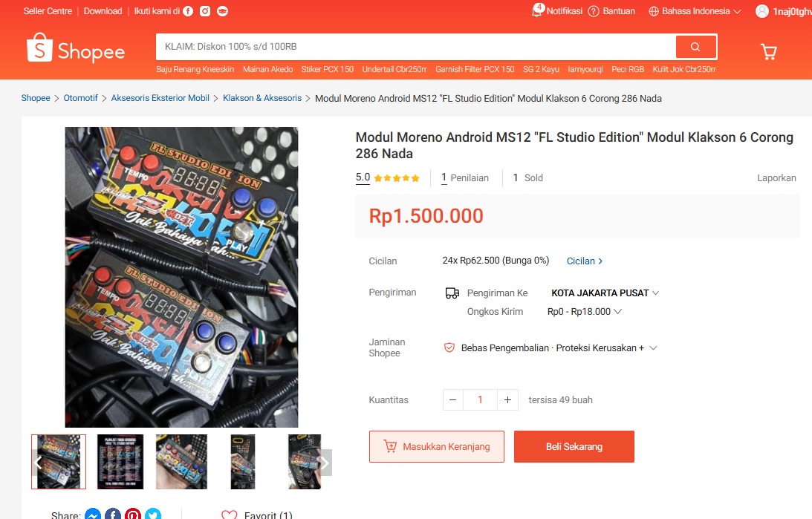
Task: Open Shopee's Facebook page icon in header
Action: [188, 11]
